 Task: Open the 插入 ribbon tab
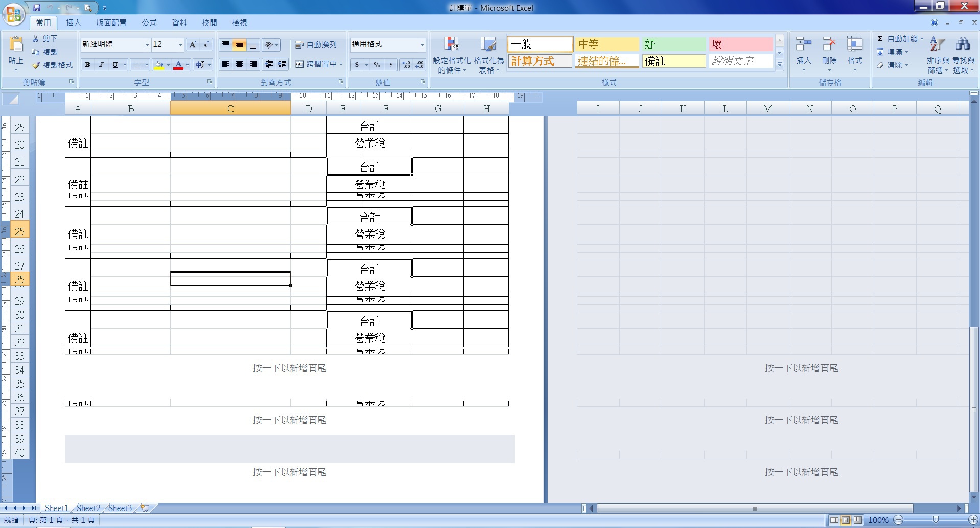[x=74, y=23]
